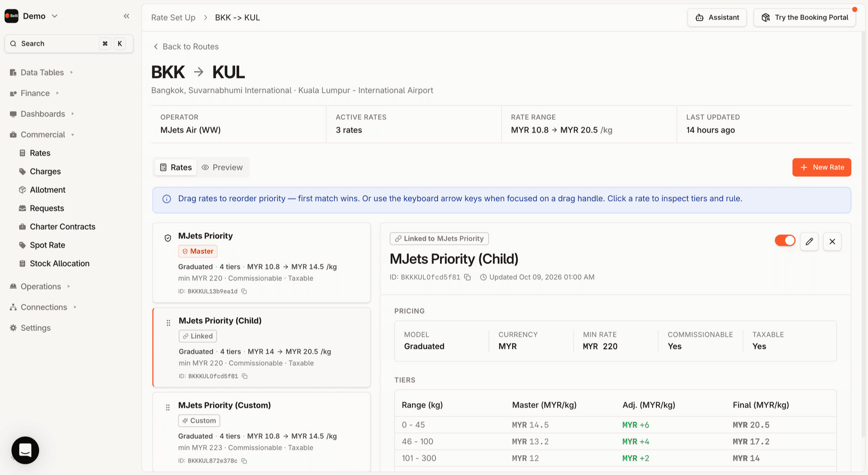
Task: Select the MJets Priority master rate card
Action: point(262,263)
